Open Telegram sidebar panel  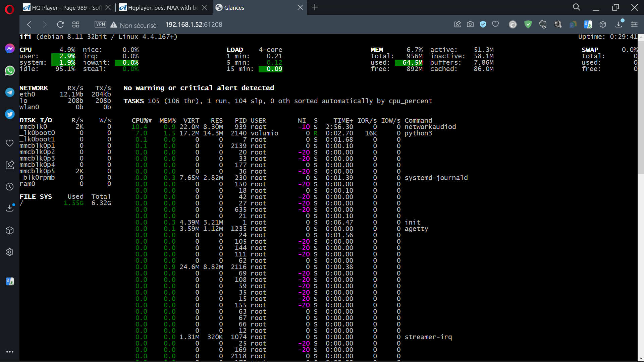pyautogui.click(x=10, y=93)
